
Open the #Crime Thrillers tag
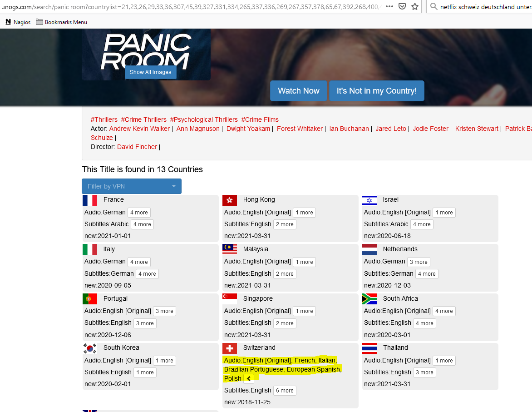coord(144,119)
